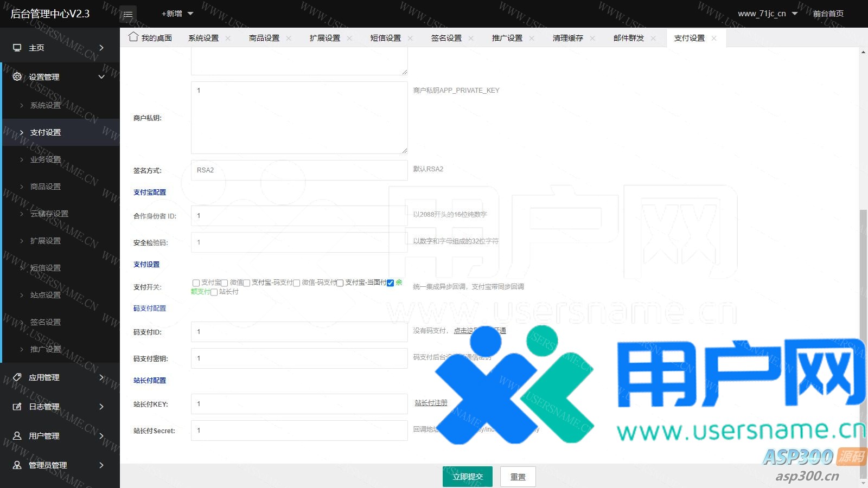The image size is (868, 488).
Task: Open the 前台首页 link
Action: click(828, 14)
